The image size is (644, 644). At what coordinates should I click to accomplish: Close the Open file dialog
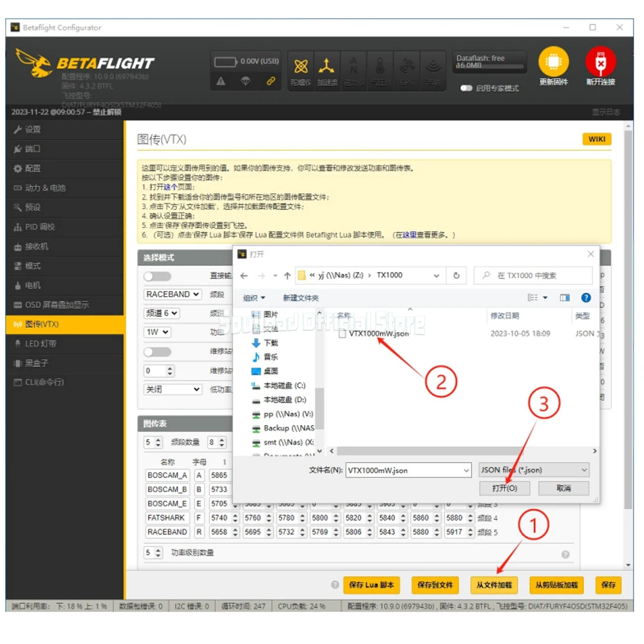coord(591,254)
